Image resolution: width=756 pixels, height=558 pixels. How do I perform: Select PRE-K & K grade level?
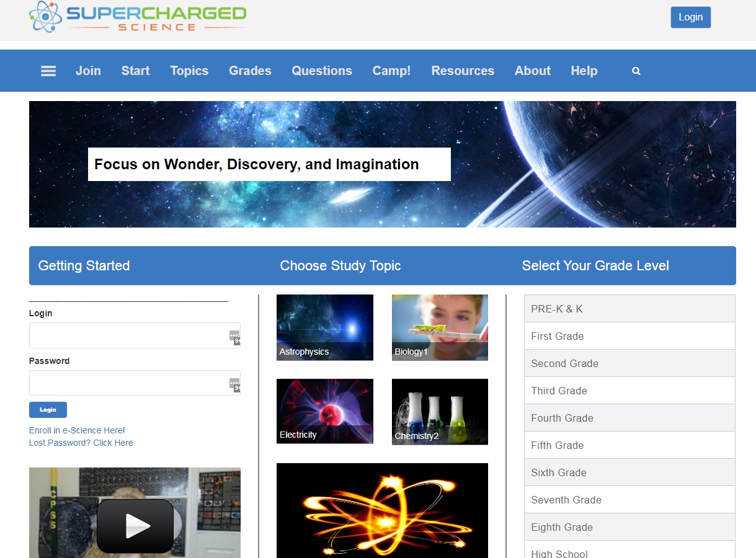click(x=629, y=309)
